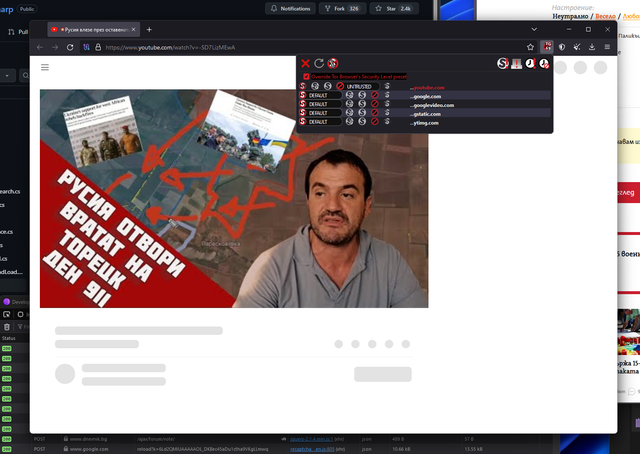Reload the page from the browser toolbar
640x454 pixels.
[70, 47]
